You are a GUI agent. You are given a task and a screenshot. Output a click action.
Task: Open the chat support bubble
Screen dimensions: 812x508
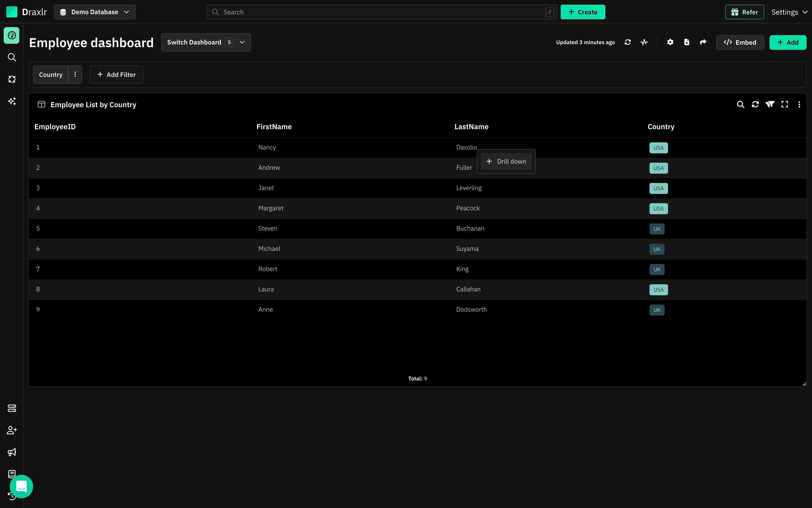point(21,486)
